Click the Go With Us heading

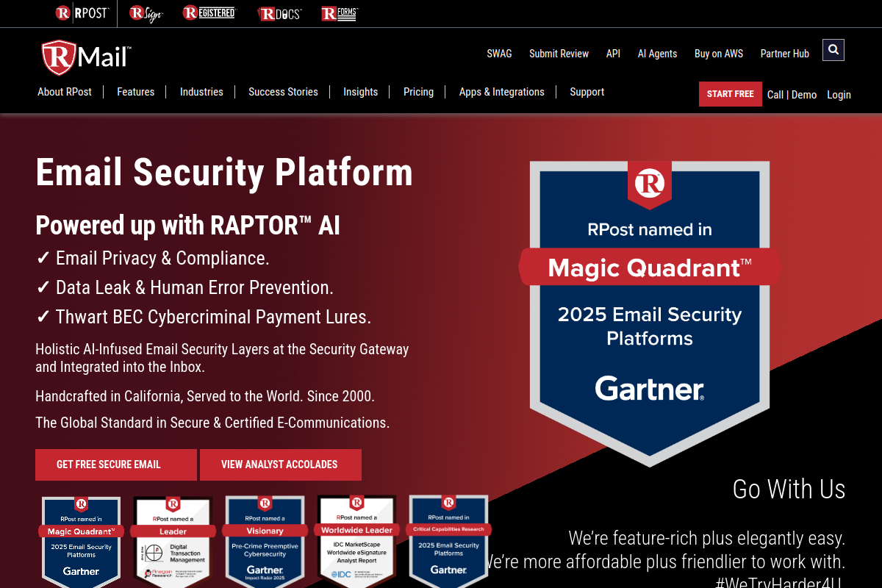pyautogui.click(x=789, y=489)
